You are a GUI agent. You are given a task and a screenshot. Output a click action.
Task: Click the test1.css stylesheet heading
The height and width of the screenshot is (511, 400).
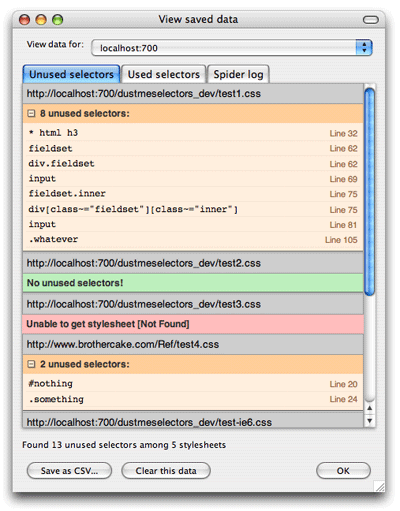[193, 94]
